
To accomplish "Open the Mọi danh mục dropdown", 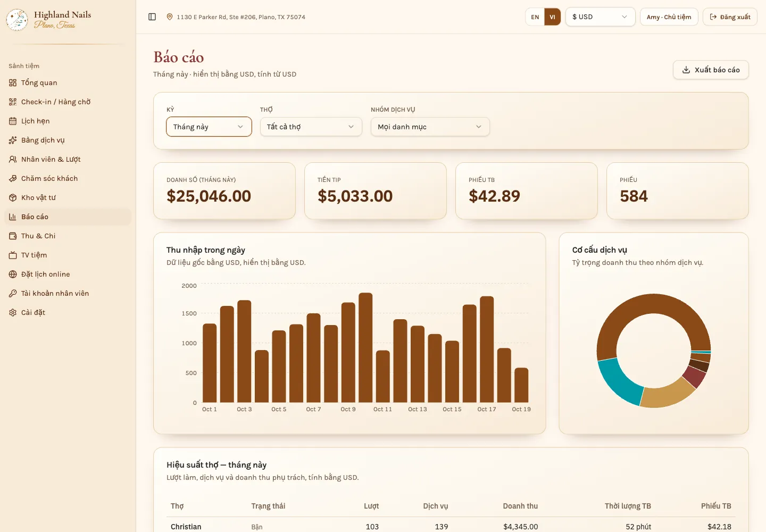I will (x=430, y=127).
